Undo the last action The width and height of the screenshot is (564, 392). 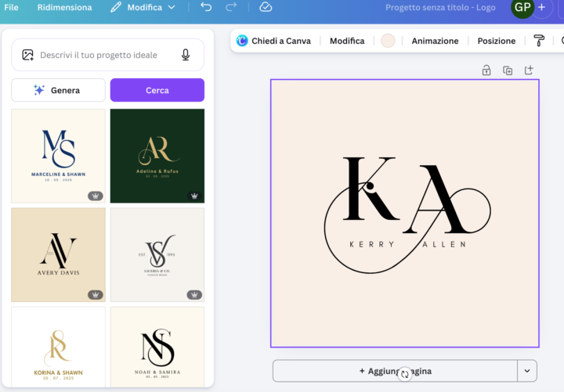click(206, 7)
